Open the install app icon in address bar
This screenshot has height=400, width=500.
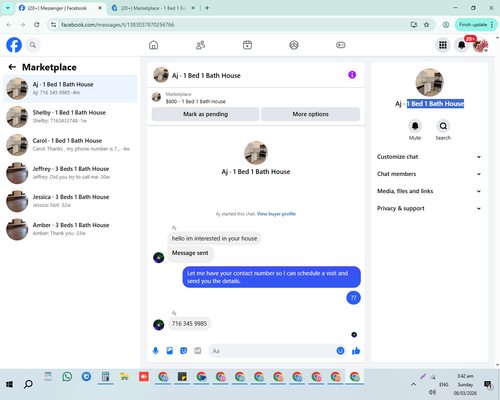click(x=414, y=25)
